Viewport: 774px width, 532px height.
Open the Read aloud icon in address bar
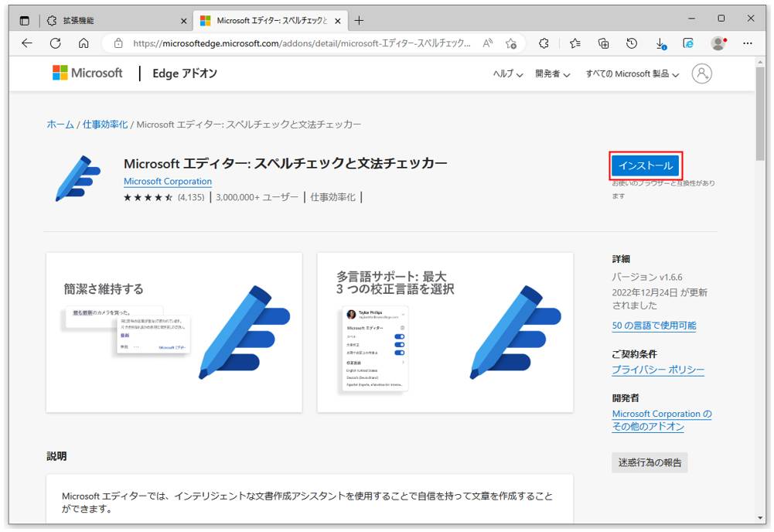tap(488, 43)
